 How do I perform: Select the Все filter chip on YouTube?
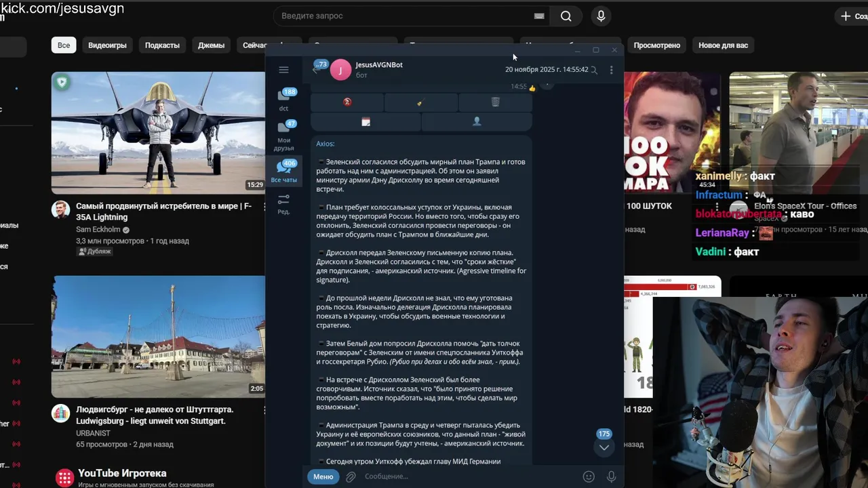64,45
